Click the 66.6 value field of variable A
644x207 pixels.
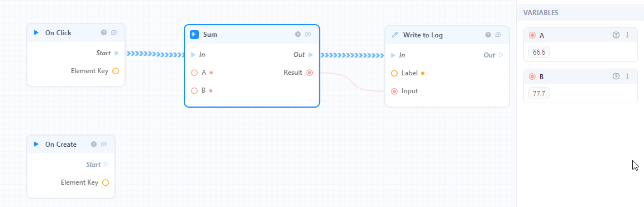(x=539, y=52)
